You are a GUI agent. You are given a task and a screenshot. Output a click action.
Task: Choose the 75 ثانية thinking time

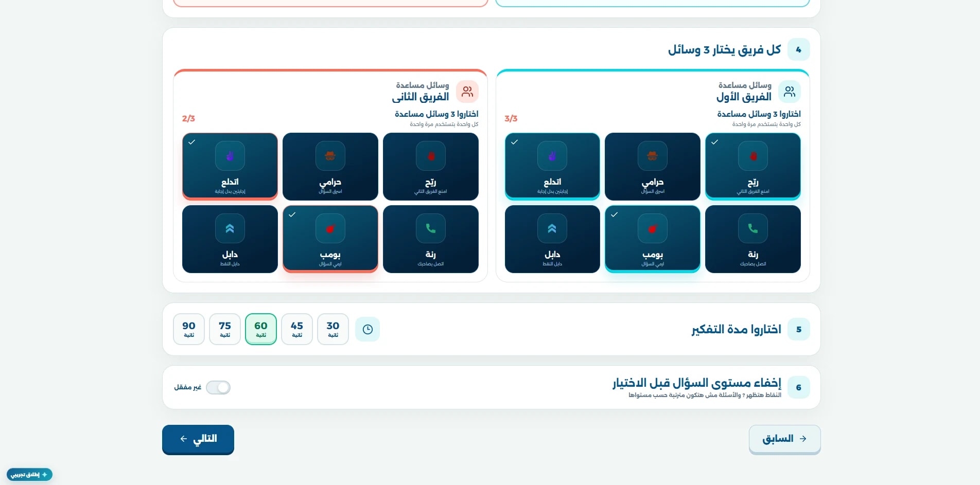point(225,329)
